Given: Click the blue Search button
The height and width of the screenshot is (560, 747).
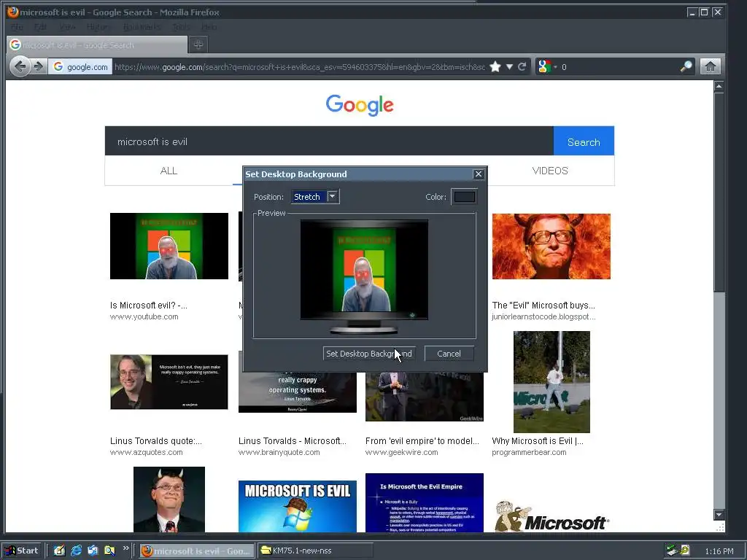Looking at the screenshot, I should (x=584, y=141).
